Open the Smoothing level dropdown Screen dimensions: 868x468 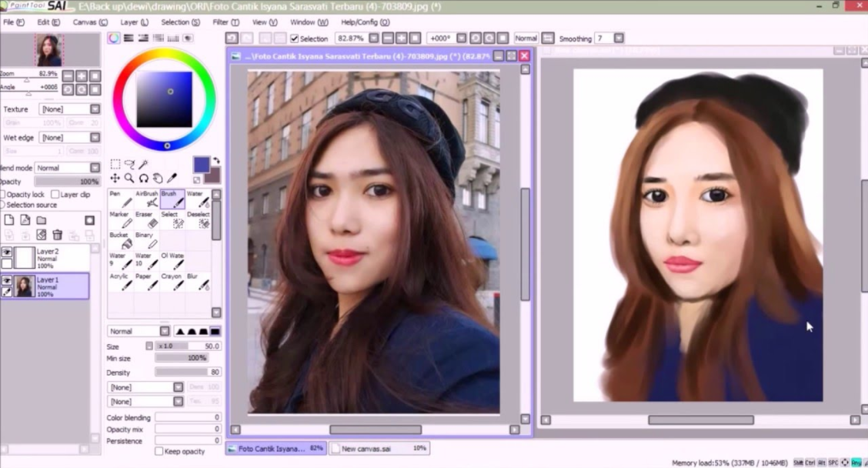point(619,38)
